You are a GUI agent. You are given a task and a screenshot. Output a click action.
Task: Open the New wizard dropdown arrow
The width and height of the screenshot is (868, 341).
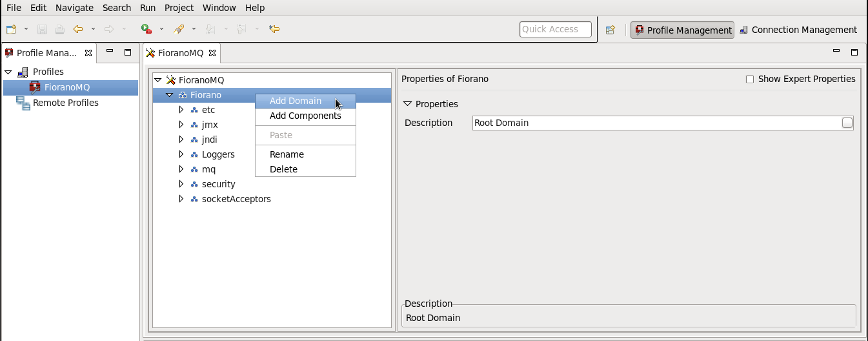(x=26, y=29)
